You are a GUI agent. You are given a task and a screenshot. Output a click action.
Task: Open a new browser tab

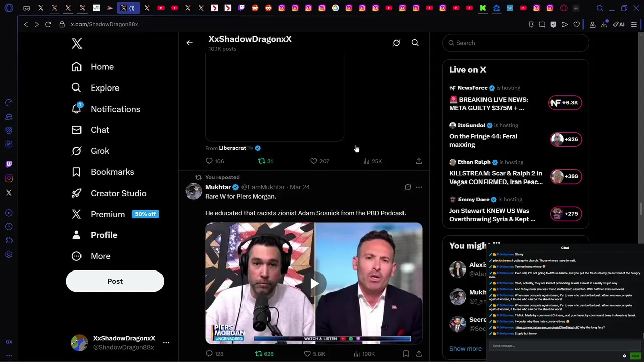point(576,8)
